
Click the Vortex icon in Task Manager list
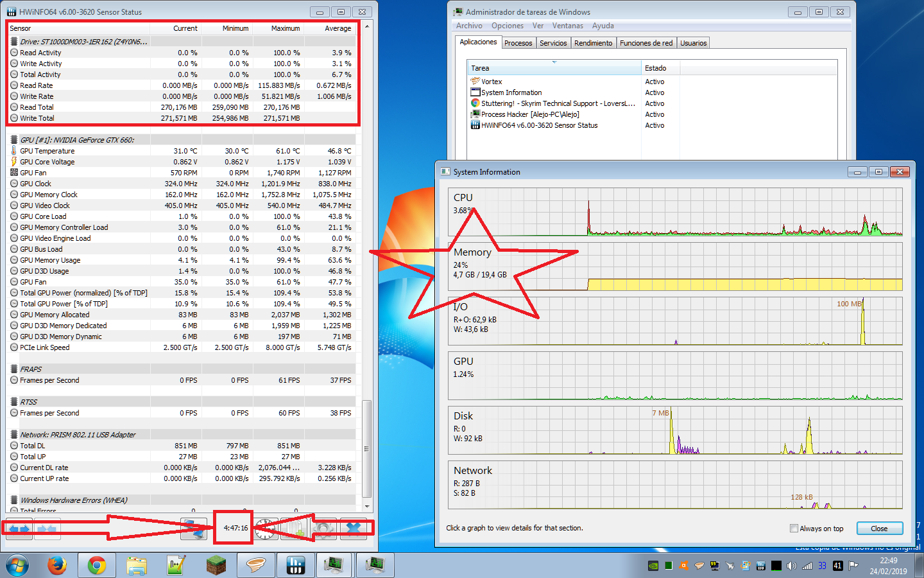coord(475,82)
